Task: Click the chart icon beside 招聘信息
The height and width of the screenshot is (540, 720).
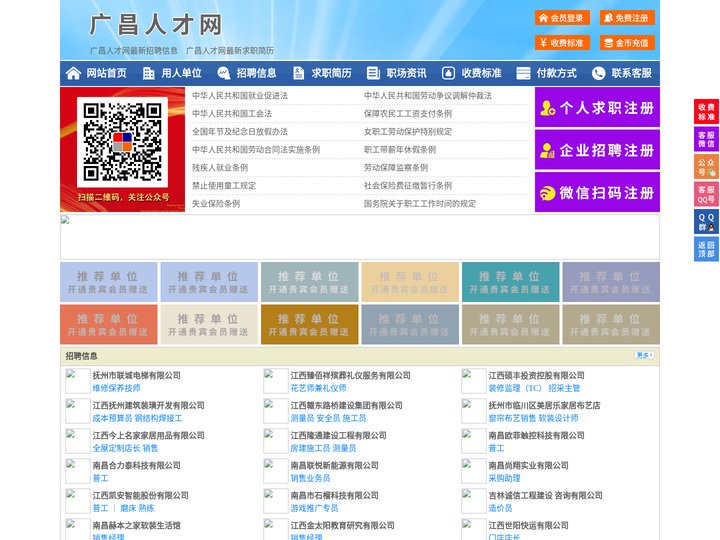Action: [224, 73]
